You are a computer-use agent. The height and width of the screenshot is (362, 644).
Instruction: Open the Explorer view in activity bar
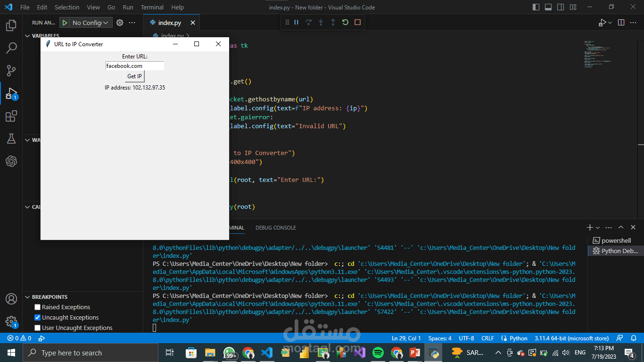coord(11,25)
